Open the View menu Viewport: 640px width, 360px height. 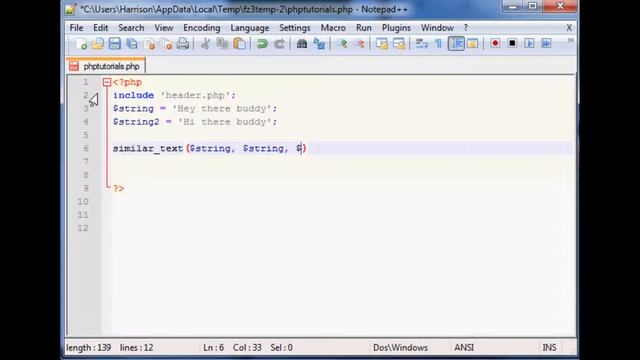pos(164,28)
